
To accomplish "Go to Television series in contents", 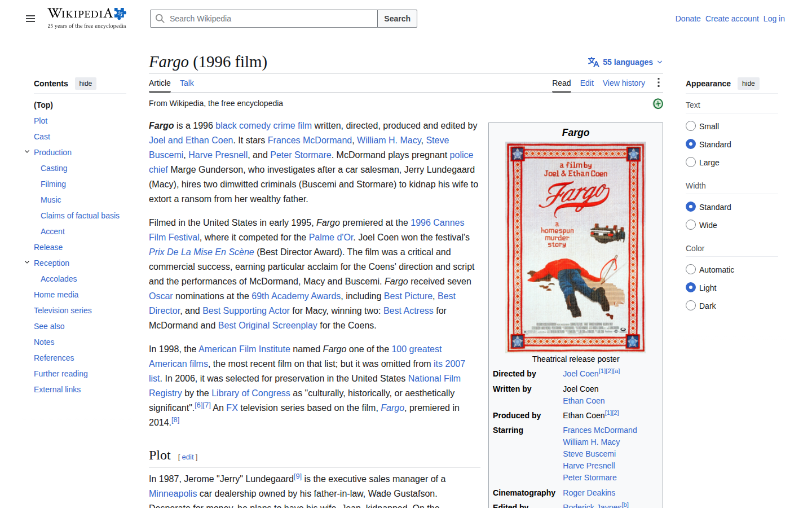I will 63,310.
